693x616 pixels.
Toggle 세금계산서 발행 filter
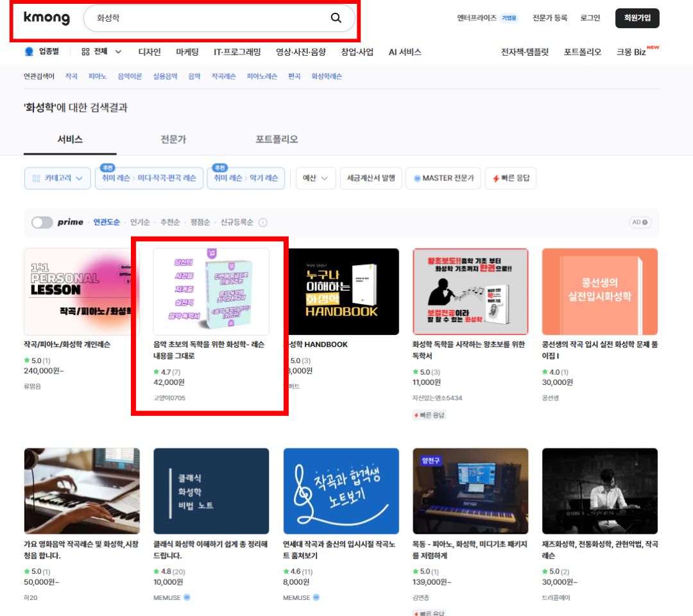click(371, 178)
